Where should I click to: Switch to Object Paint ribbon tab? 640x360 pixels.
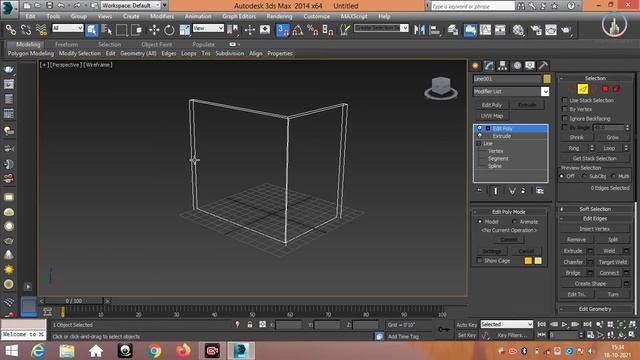point(157,44)
